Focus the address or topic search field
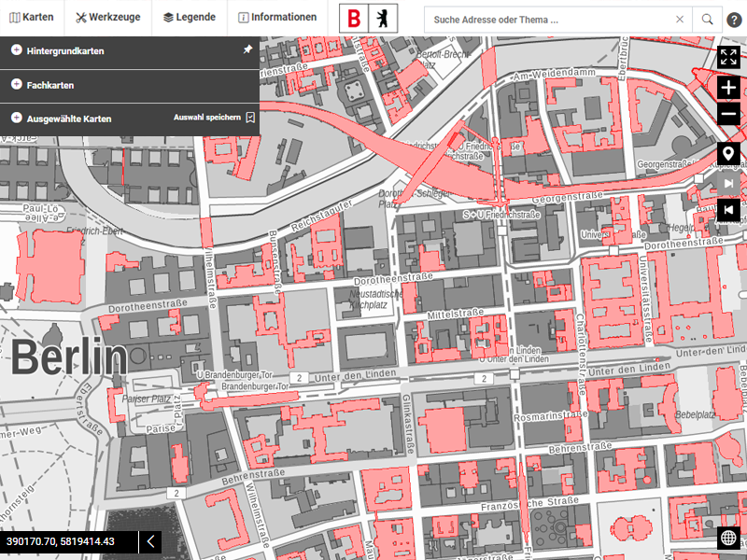 pos(546,20)
